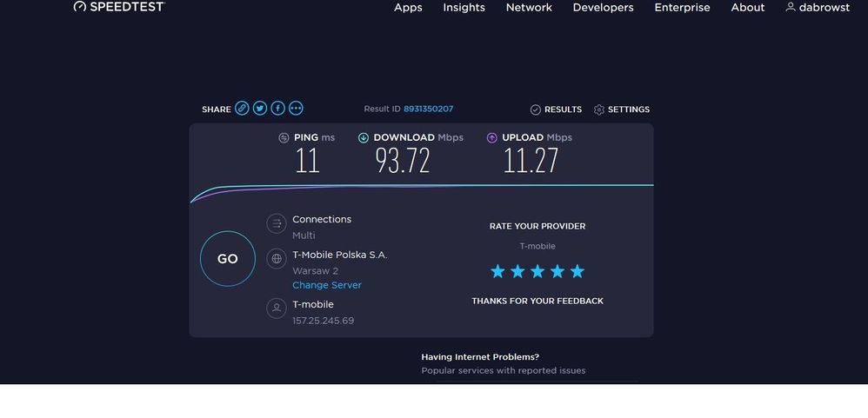This screenshot has width=868, height=418.
Task: Open the dabrowst account menu
Action: point(818,7)
